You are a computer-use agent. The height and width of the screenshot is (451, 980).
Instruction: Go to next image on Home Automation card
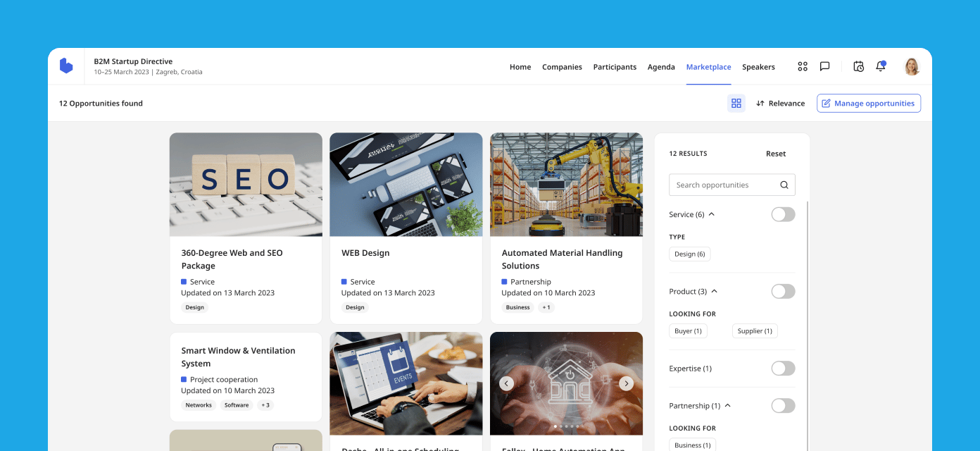coord(627,383)
